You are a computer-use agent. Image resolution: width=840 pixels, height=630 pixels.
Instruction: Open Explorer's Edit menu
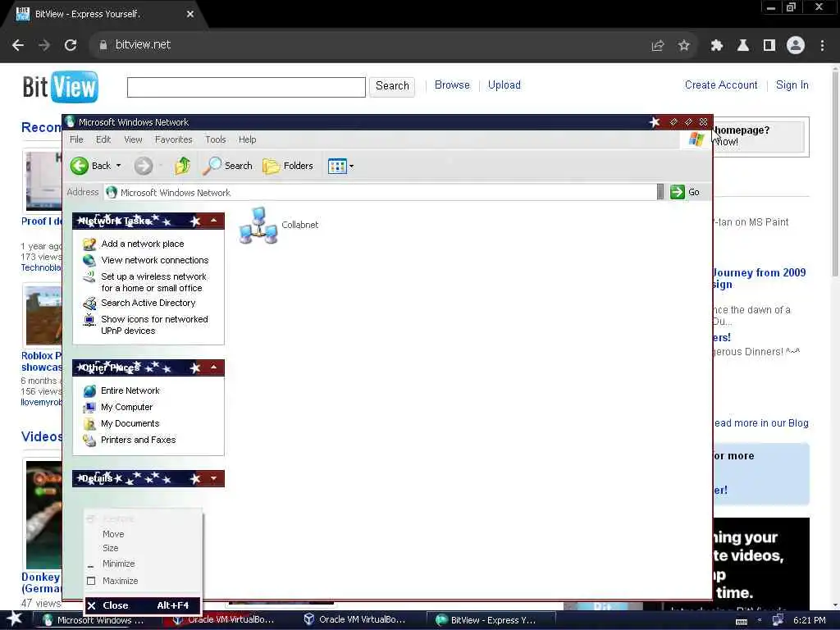pos(103,139)
